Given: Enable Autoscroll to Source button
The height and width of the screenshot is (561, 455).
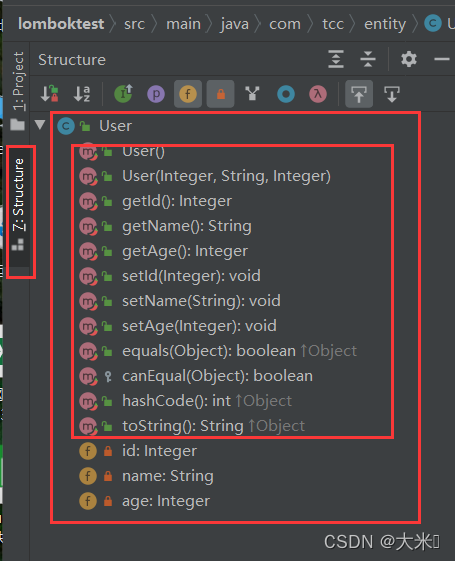Looking at the screenshot, I should (359, 94).
